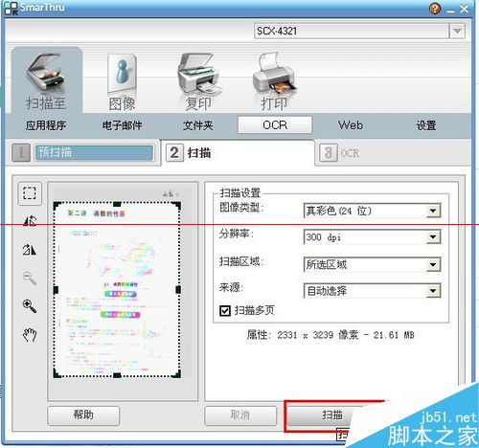Screen dimensions: 479x448
Task: Click the left-middle selection handle in preview
Action: tap(56, 290)
